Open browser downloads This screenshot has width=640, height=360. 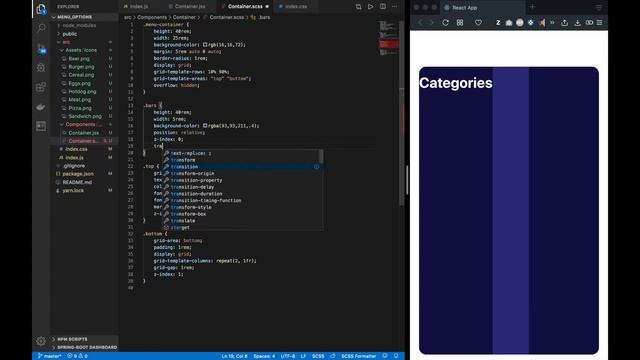[x=578, y=22]
